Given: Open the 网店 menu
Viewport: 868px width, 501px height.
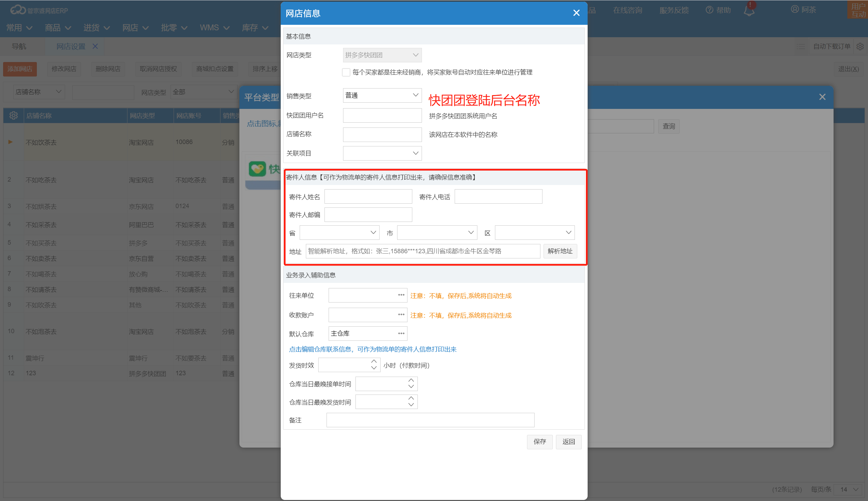Looking at the screenshot, I should click(x=135, y=28).
